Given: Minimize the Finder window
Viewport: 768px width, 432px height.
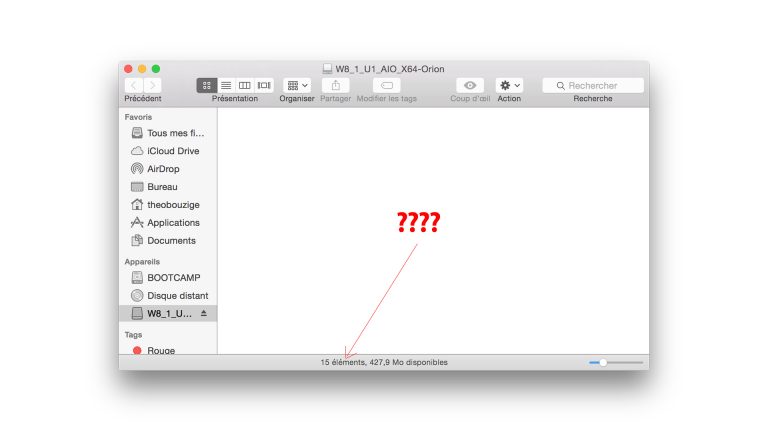Looking at the screenshot, I should point(142,69).
